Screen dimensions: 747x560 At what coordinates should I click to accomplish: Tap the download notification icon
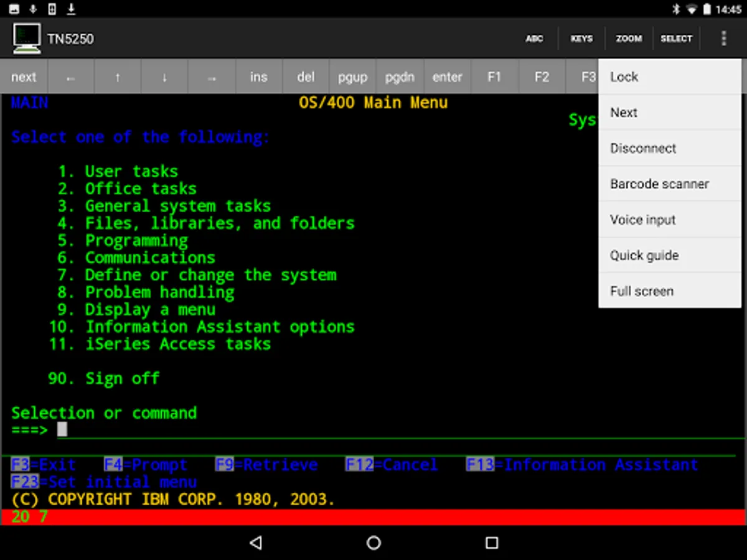[x=71, y=9]
